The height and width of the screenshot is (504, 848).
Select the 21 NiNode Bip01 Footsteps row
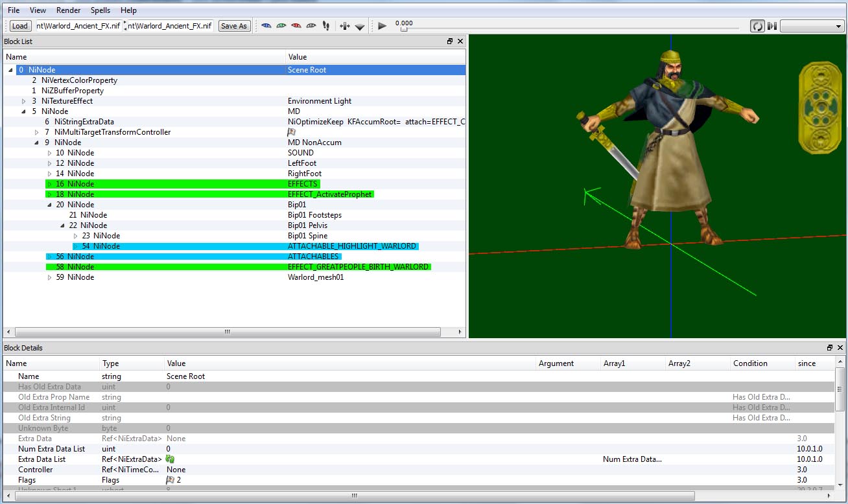pos(234,215)
